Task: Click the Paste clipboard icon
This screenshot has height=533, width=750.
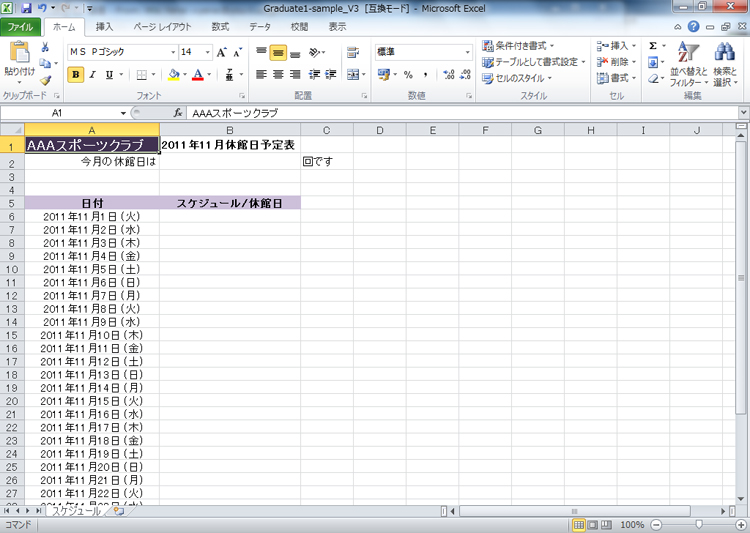Action: click(x=19, y=52)
